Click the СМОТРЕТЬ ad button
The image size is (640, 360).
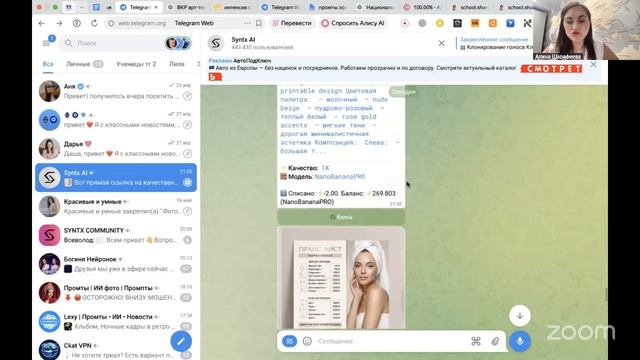(551, 69)
